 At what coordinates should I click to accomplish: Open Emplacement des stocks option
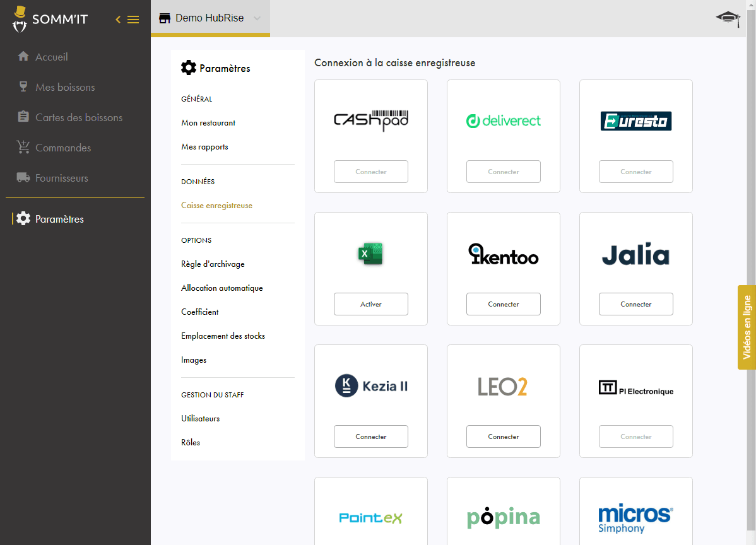tap(223, 336)
